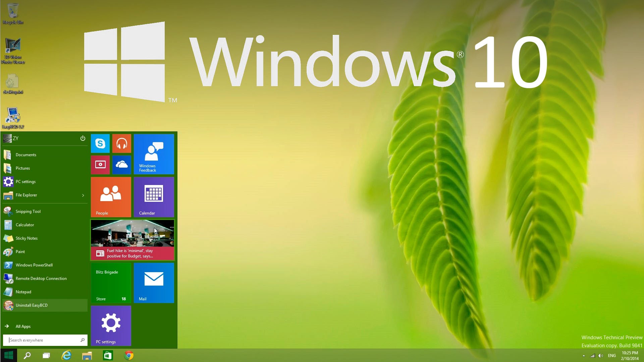The width and height of the screenshot is (644, 362).
Task: Toggle the Blitz Brigade app notification badge
Action: pos(124,298)
